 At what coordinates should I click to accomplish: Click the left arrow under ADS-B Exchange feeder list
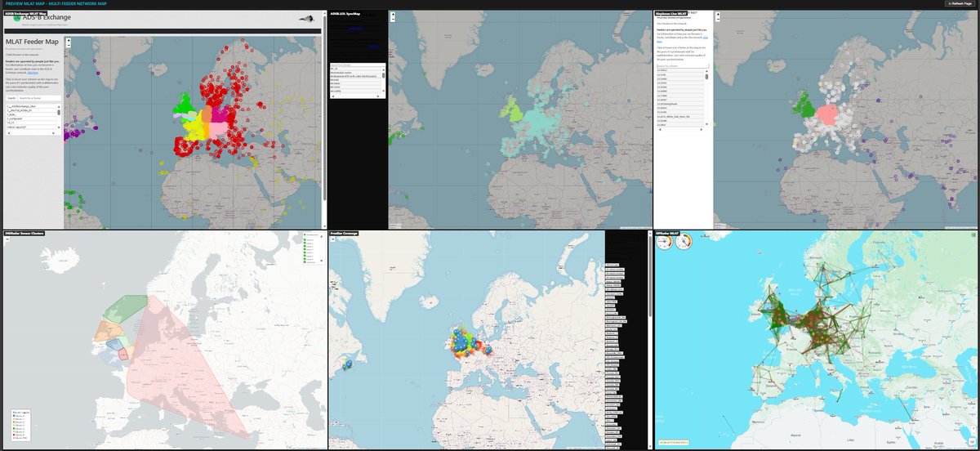8,133
